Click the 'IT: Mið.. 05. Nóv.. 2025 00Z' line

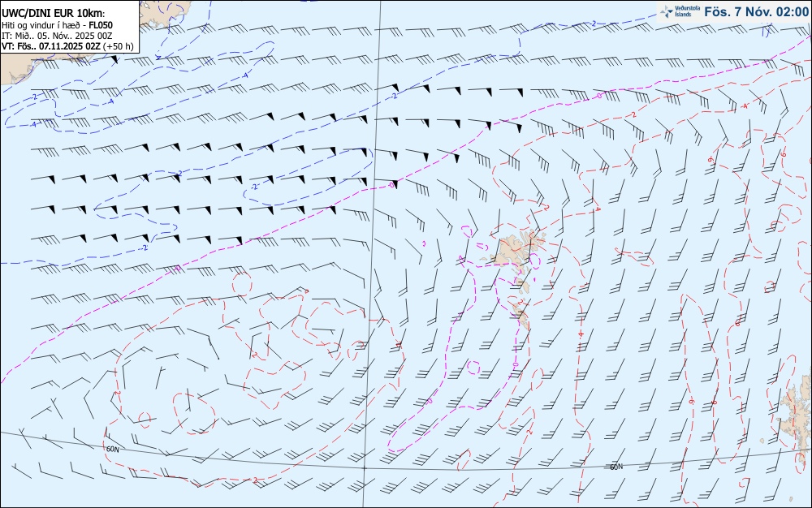(x=57, y=35)
